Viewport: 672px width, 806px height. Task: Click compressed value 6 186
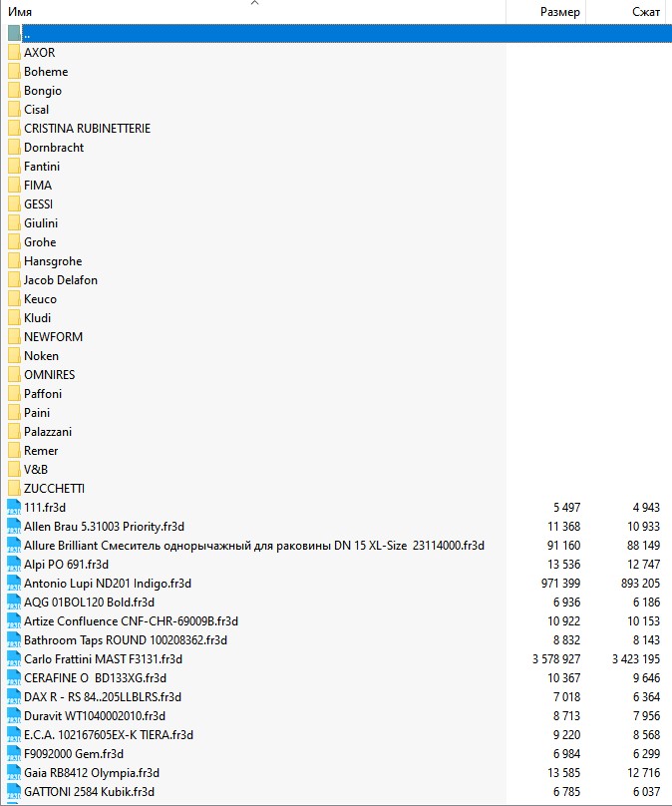[x=646, y=603]
